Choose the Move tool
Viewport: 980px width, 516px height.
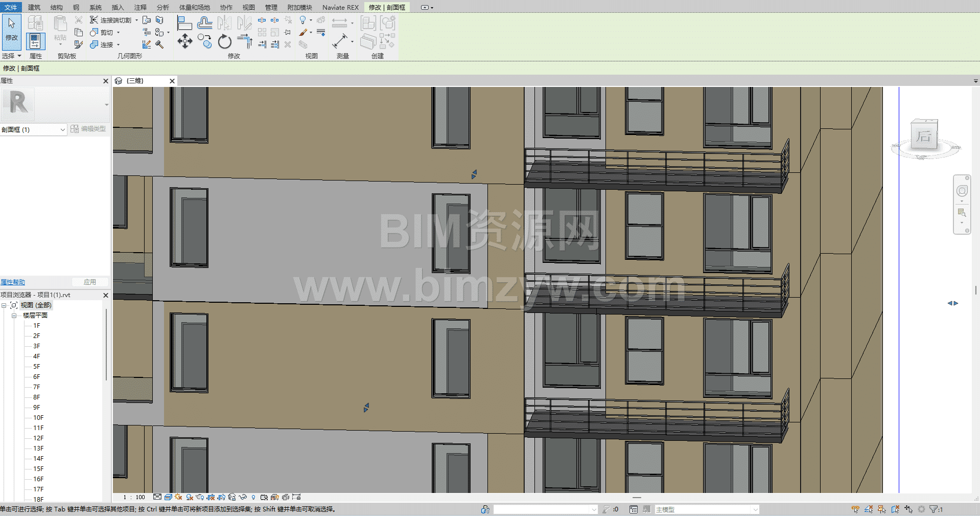[185, 41]
